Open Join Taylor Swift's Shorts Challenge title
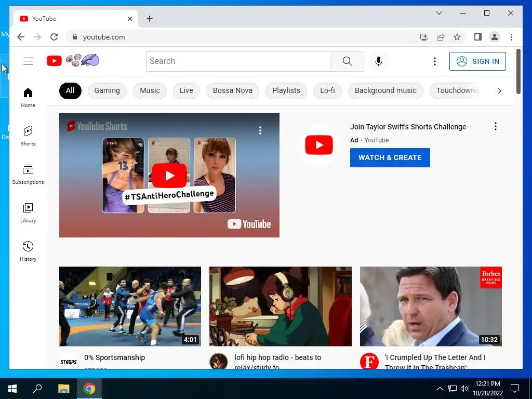This screenshot has height=399, width=532. click(408, 127)
